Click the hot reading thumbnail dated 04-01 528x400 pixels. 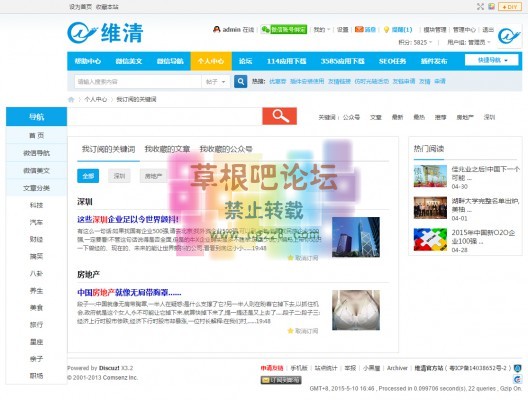[x=430, y=208]
